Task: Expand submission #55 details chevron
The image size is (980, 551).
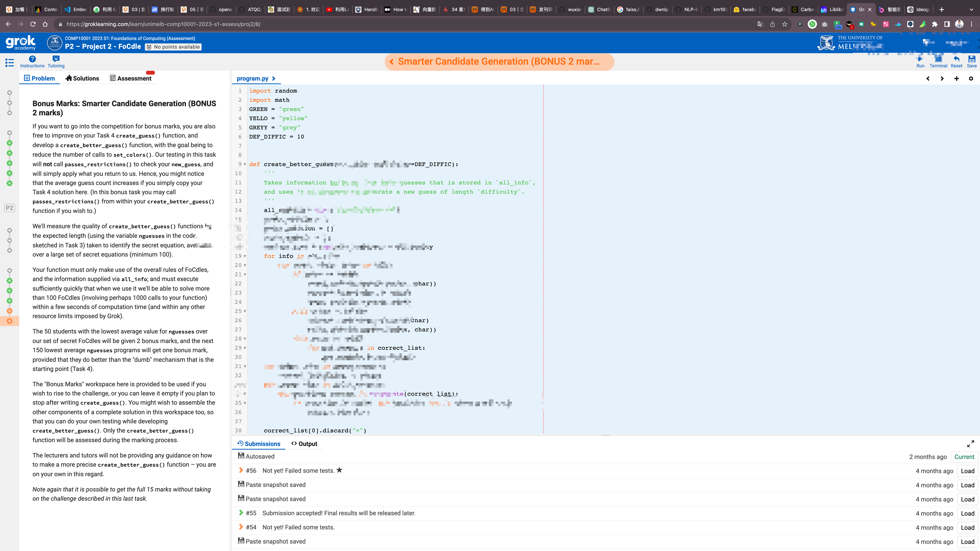Action: (241, 513)
